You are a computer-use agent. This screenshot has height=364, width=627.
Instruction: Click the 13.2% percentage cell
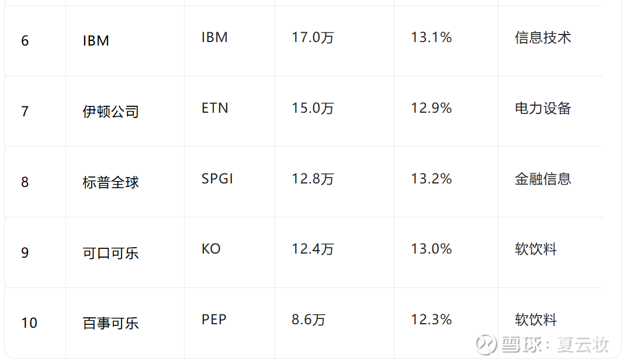point(431,179)
